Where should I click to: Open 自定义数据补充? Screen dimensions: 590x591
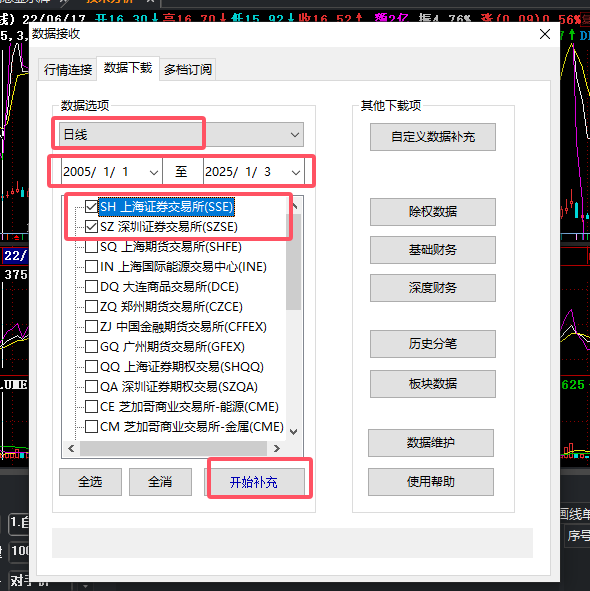click(433, 136)
